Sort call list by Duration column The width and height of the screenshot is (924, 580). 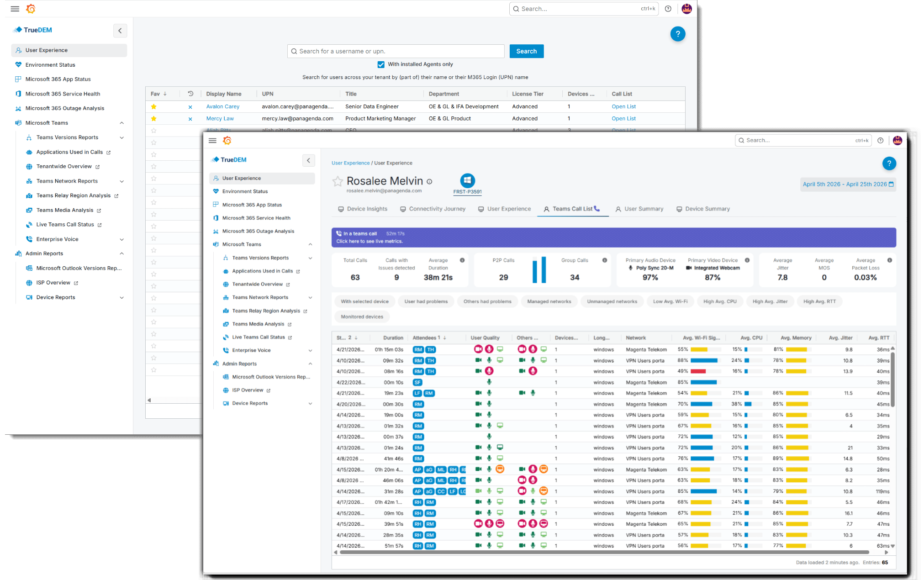coord(393,338)
